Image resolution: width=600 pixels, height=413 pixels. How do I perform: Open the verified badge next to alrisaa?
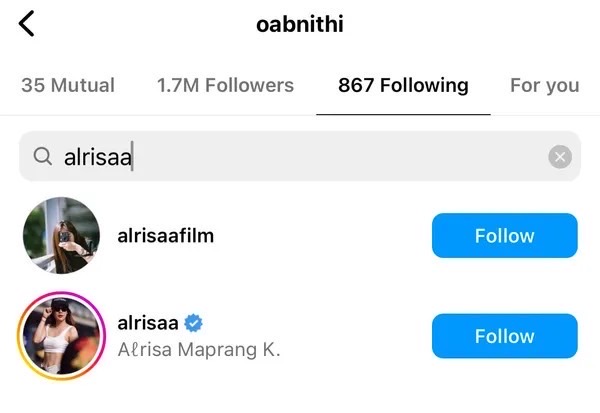point(193,323)
